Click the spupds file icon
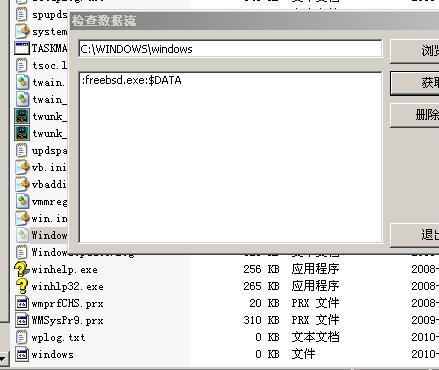This screenshot has height=370, width=439. coord(22,14)
